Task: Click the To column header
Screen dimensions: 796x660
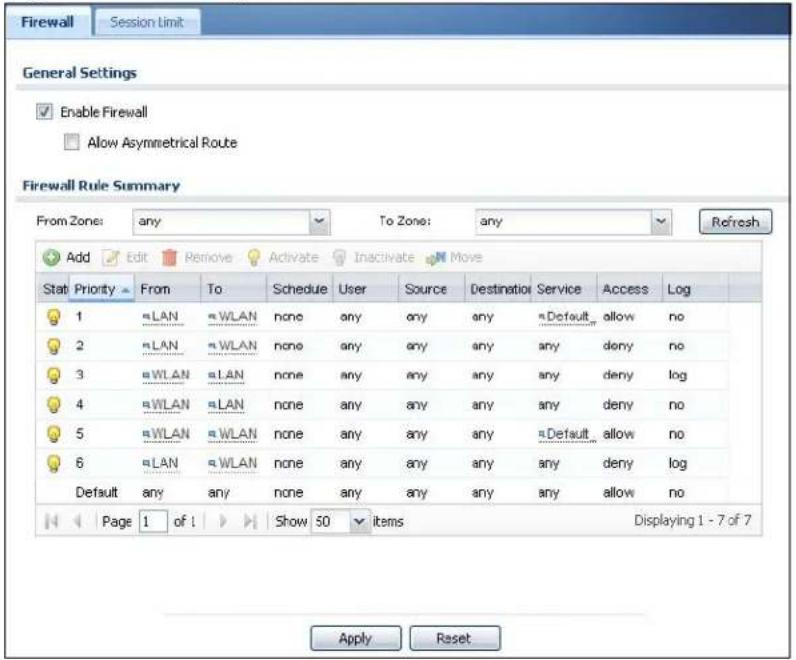Action: point(234,289)
